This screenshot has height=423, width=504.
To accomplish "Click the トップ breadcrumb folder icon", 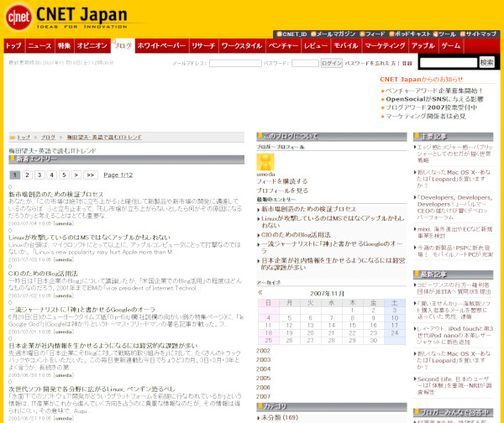I will click(x=11, y=137).
